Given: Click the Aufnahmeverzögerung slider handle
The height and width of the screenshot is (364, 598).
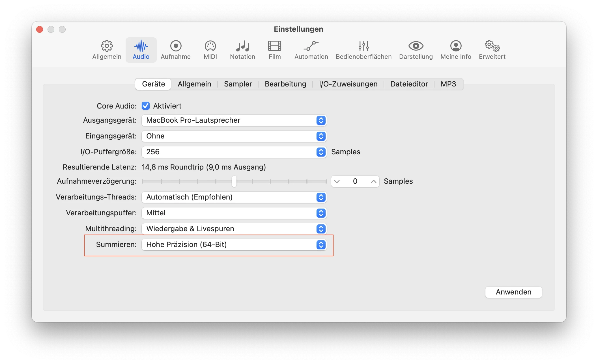Looking at the screenshot, I should 234,181.
